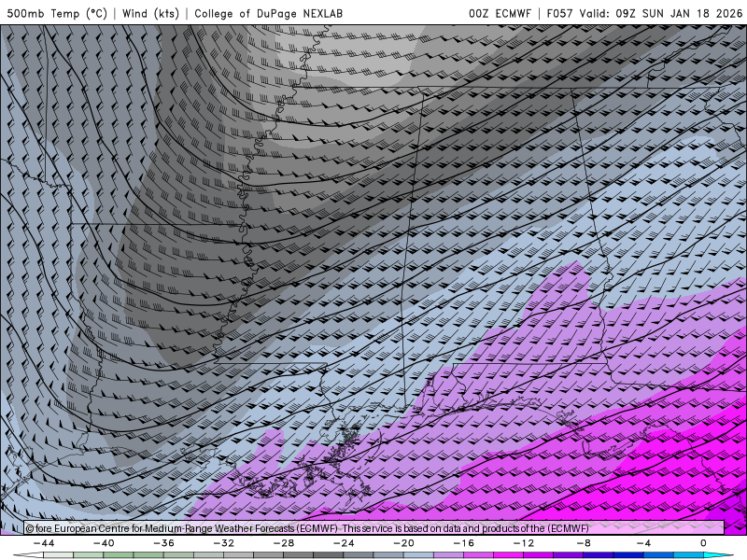Click the -44 colorbar tick label
The image size is (747, 560).
44,543
